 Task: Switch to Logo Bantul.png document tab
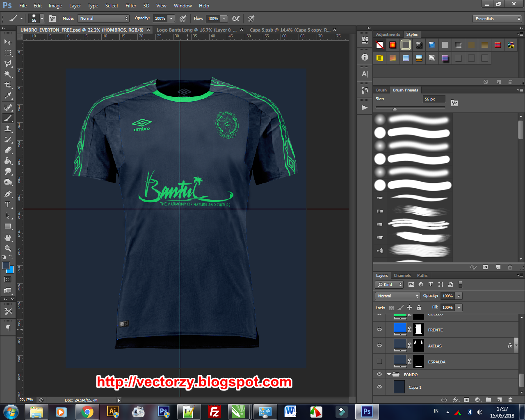tap(196, 30)
